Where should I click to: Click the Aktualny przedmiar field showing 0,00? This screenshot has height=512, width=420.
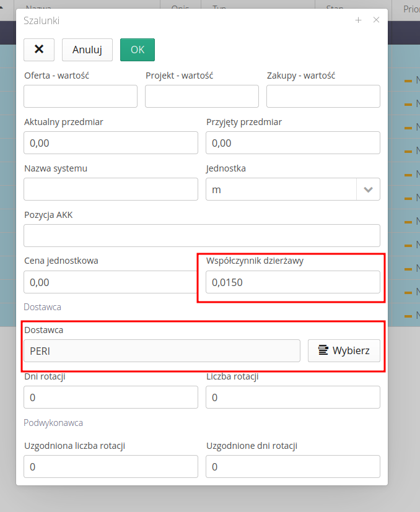coord(110,142)
